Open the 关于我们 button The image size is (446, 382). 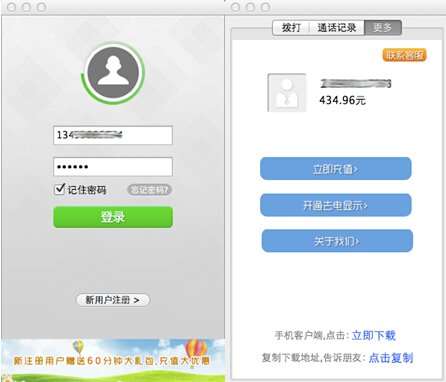coord(337,241)
